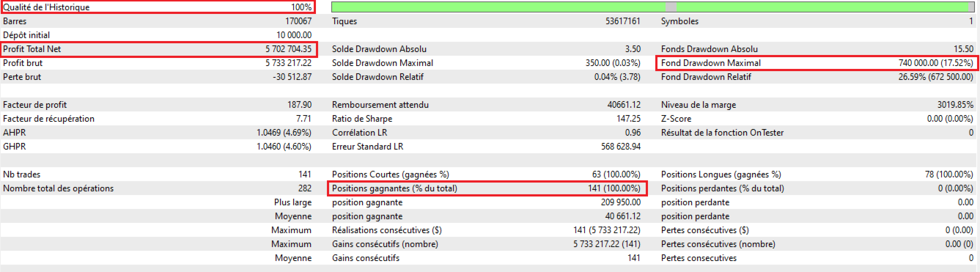This screenshot has height=272, width=980.
Task: Select the 'Z-Score' label
Action: (677, 119)
